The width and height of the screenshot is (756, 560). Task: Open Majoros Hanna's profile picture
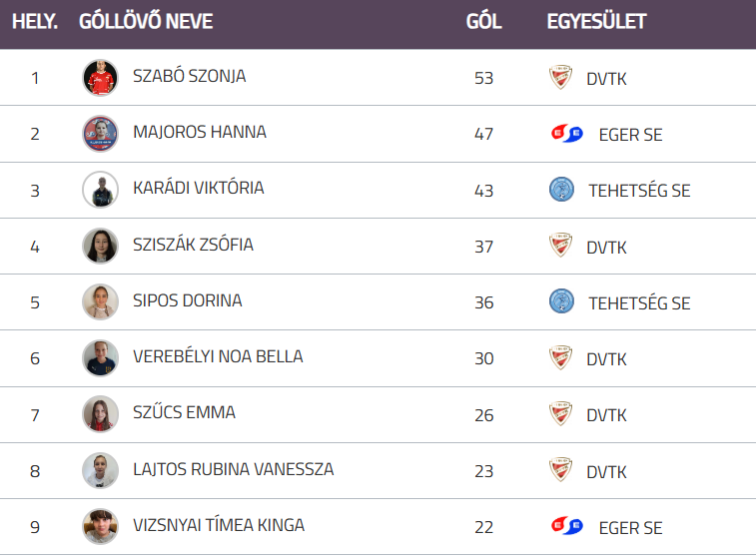pos(100,134)
